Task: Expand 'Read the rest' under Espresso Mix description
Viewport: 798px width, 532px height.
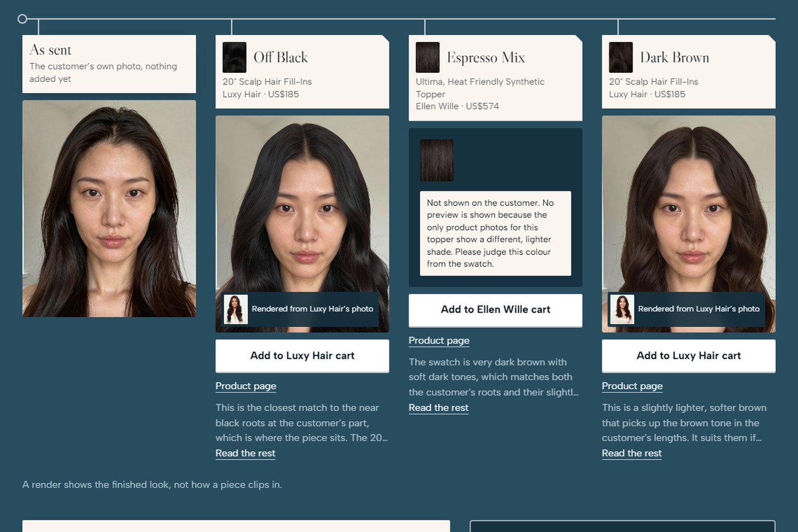Action: [x=438, y=408]
